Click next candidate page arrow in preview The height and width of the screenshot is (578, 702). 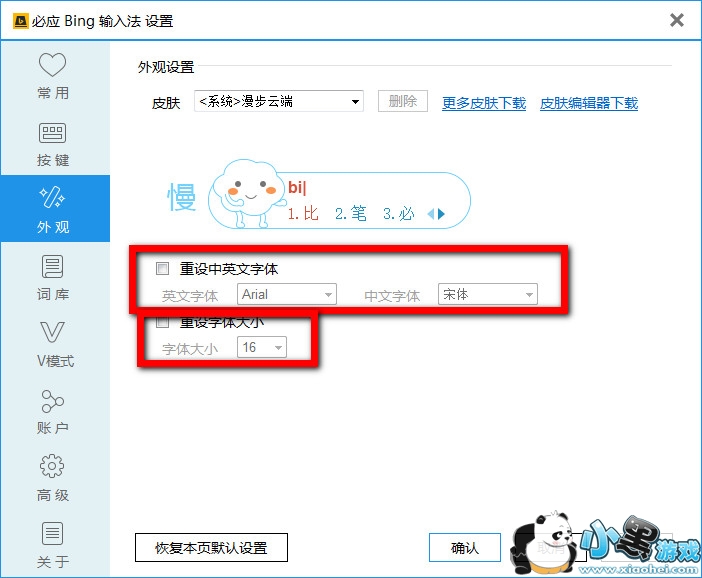(x=441, y=214)
